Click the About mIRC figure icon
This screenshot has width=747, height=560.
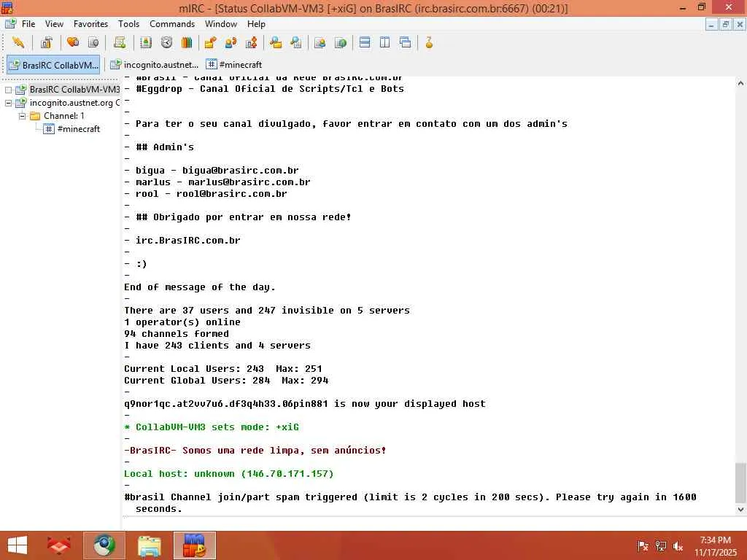click(x=429, y=43)
